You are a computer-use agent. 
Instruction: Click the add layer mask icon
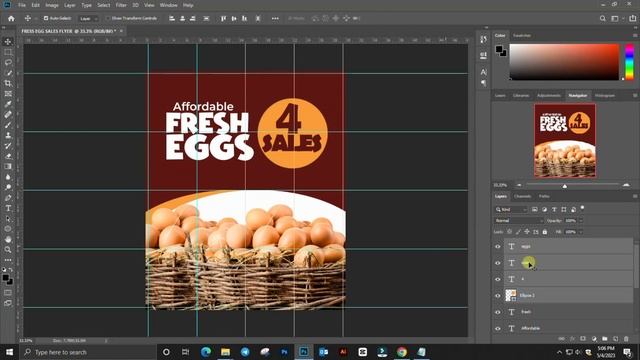(x=583, y=339)
